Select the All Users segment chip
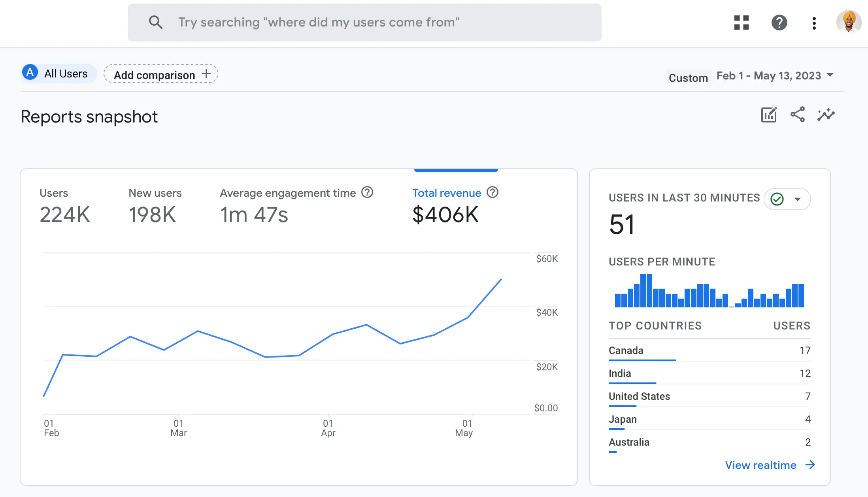 coord(58,73)
